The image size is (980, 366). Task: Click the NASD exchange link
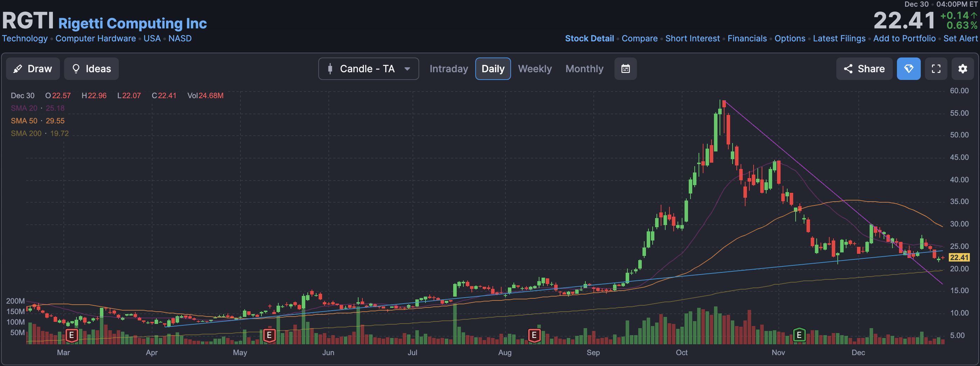click(180, 39)
